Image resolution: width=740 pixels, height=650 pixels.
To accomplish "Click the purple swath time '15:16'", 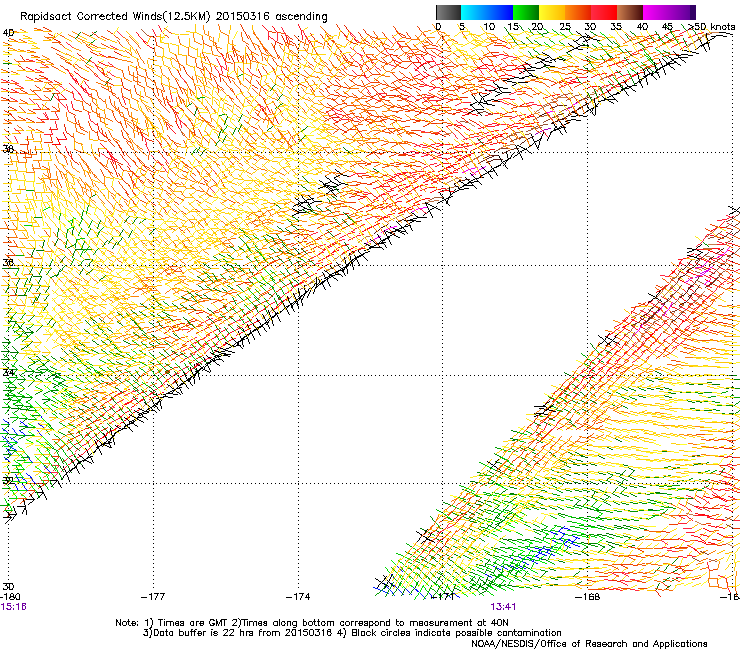I will tap(13, 607).
